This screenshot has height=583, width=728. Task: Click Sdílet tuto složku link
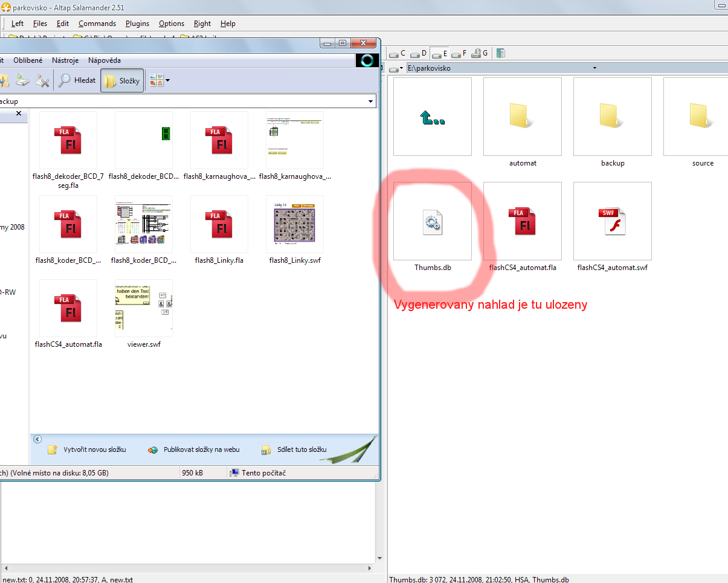coord(301,450)
